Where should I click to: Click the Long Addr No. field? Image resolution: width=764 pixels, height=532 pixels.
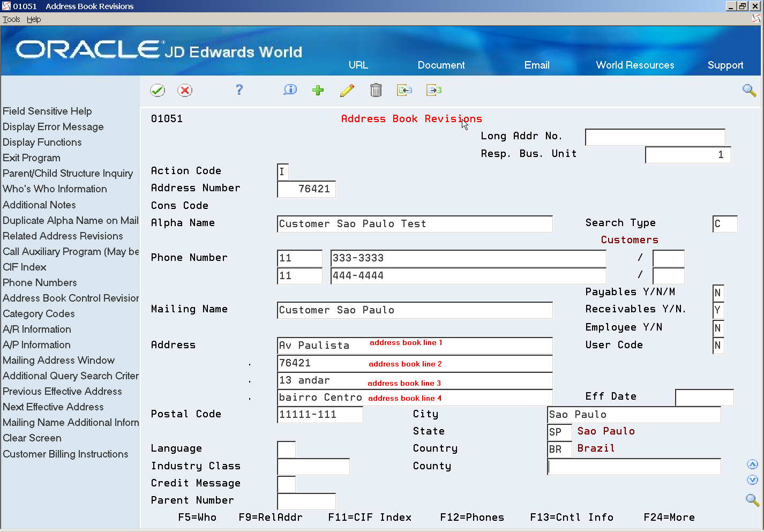655,137
